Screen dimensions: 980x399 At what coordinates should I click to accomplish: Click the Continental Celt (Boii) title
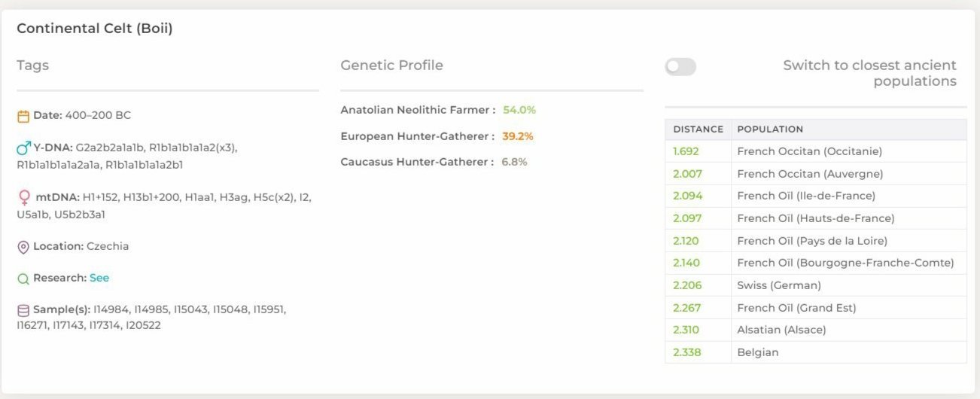95,29
